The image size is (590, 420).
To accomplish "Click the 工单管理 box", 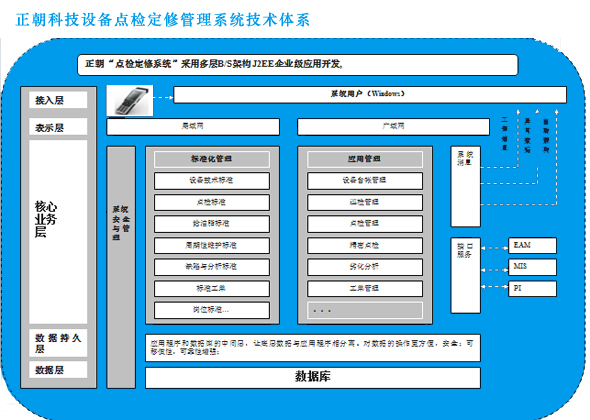I will 365,289.
